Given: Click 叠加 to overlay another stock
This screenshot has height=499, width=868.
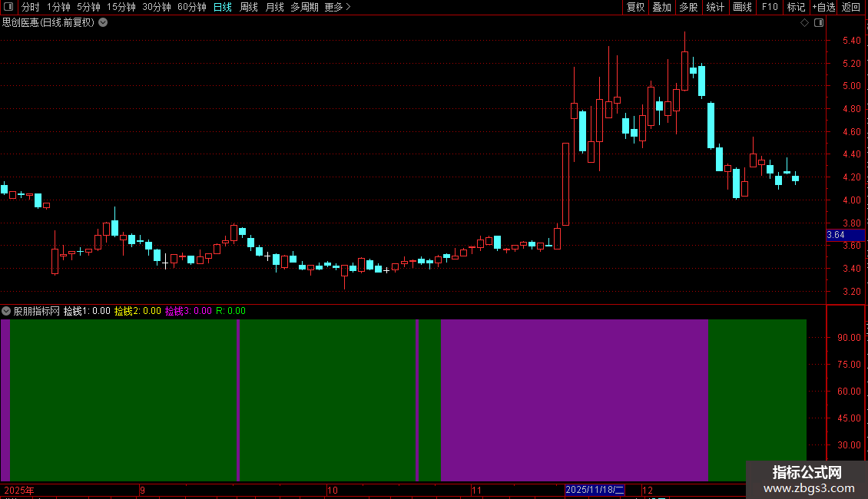Looking at the screenshot, I should click(661, 7).
